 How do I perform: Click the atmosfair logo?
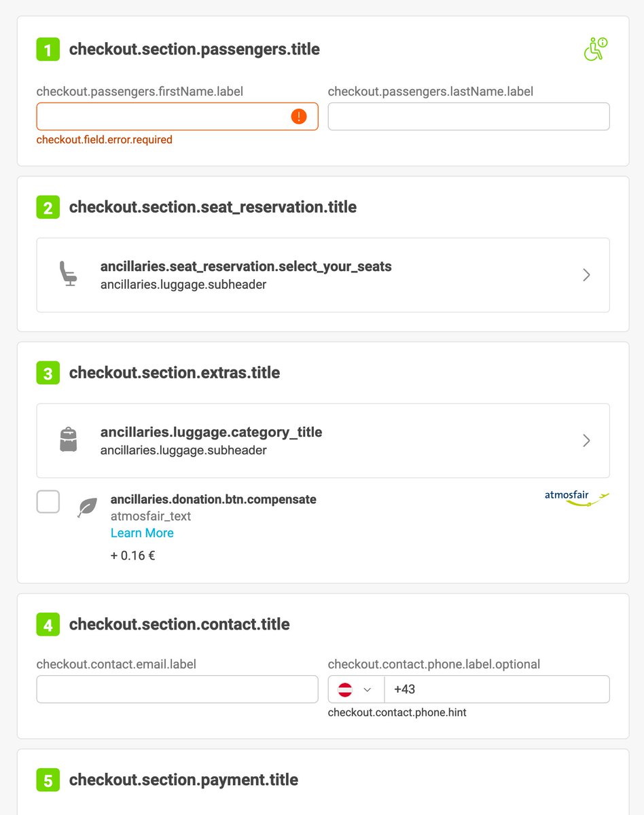click(x=577, y=498)
